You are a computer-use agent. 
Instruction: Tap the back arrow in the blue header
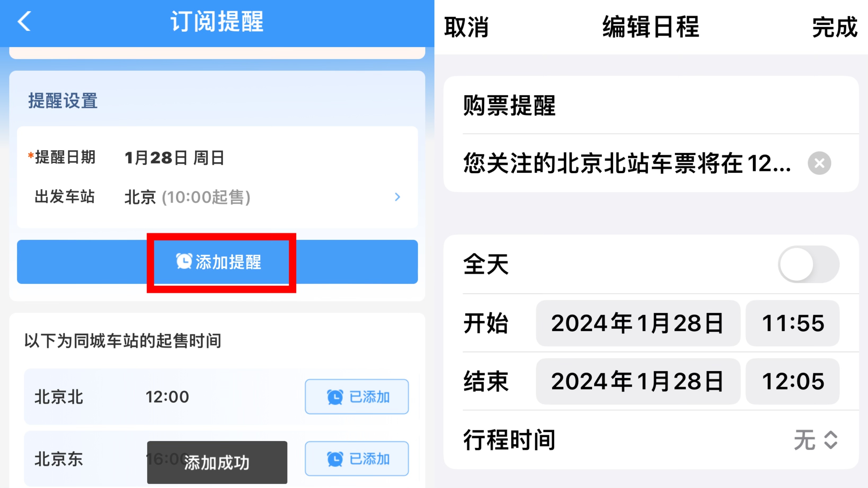24,21
